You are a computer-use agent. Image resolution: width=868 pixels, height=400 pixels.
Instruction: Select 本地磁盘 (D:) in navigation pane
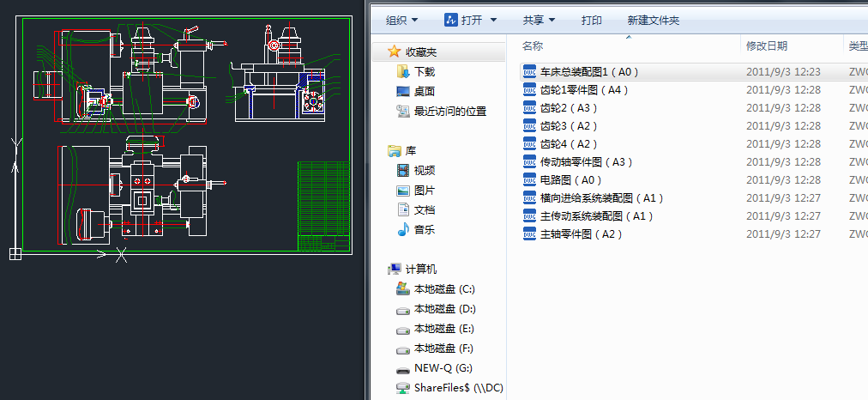point(444,309)
